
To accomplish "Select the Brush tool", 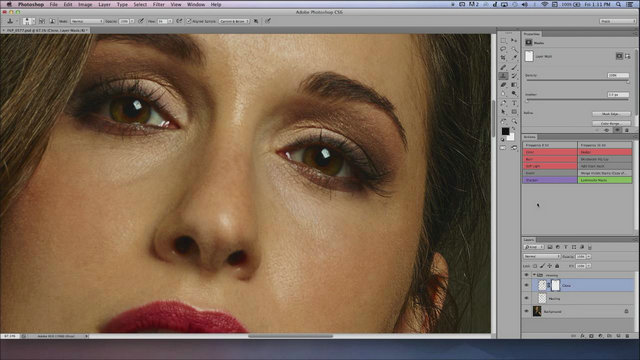I will pos(514,67).
